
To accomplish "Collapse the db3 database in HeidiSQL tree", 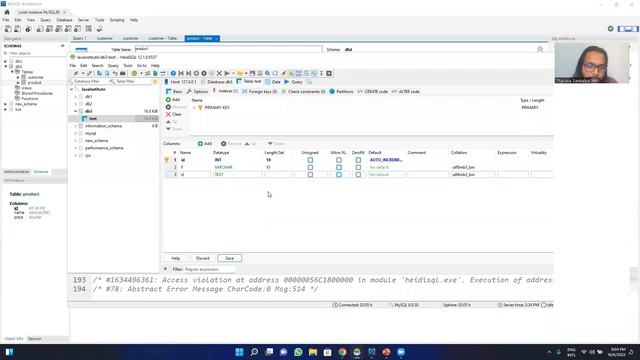I will (x=76, y=111).
